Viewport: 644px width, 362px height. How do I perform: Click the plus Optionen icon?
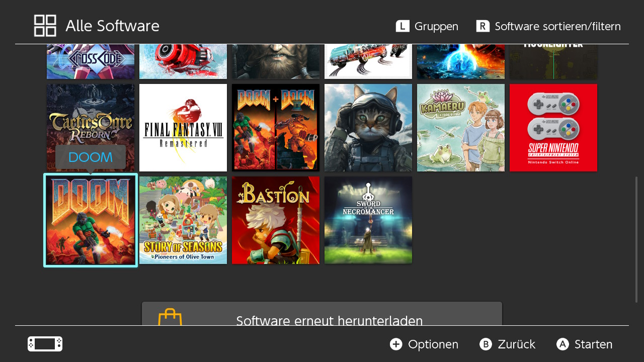pyautogui.click(x=396, y=344)
